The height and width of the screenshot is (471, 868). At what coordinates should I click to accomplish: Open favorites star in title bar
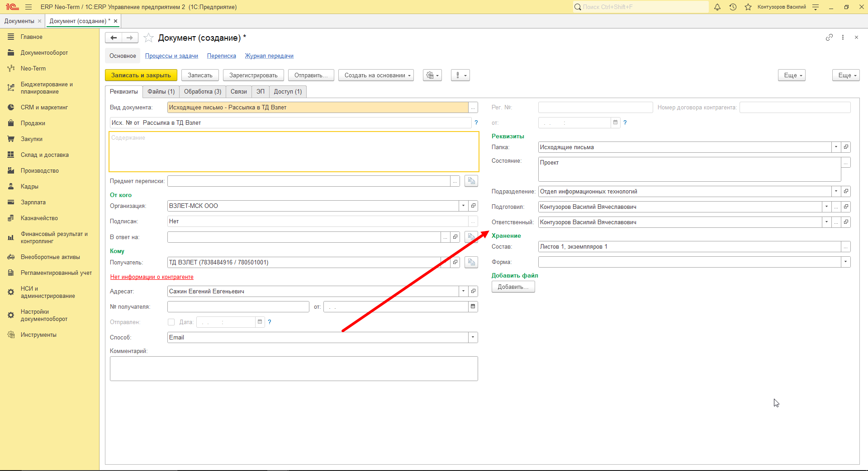tap(748, 7)
